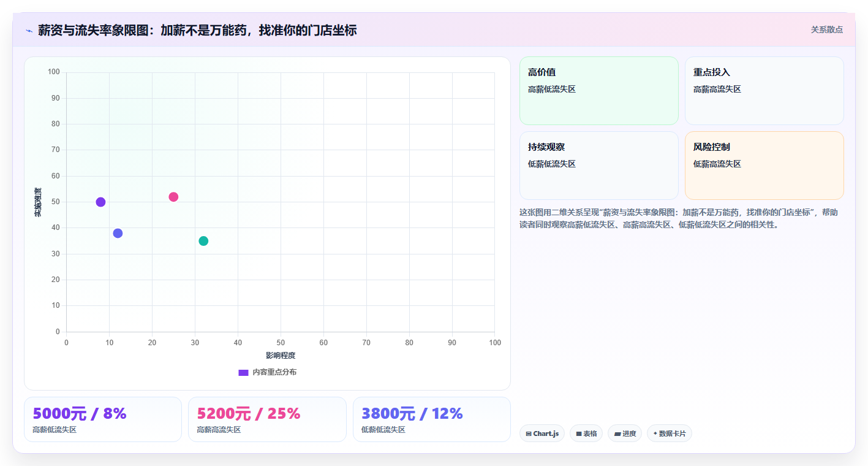Click the x-axis tick label 50
Screen dimensions: 868x466
click(281, 342)
